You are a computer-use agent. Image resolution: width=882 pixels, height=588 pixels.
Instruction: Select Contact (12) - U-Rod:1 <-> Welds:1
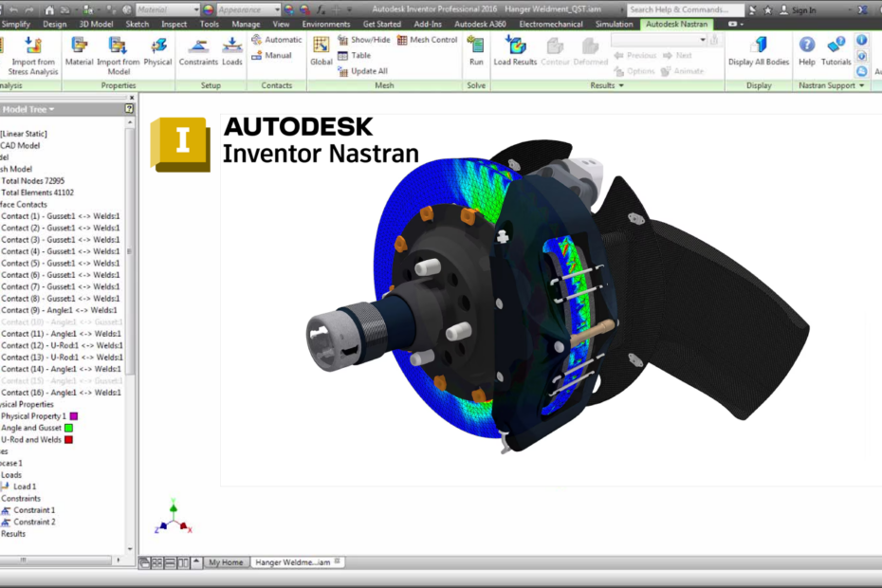pyautogui.click(x=62, y=345)
